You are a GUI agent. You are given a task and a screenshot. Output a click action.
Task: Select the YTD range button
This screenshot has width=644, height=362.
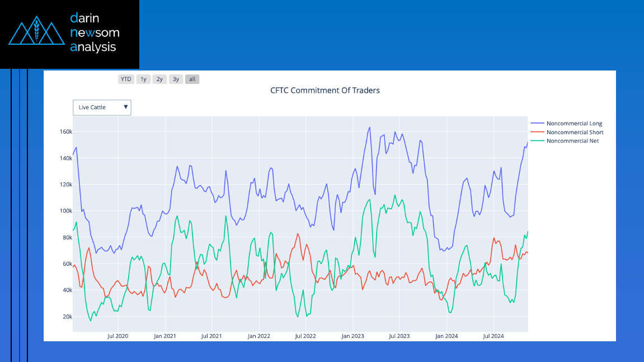tap(126, 79)
